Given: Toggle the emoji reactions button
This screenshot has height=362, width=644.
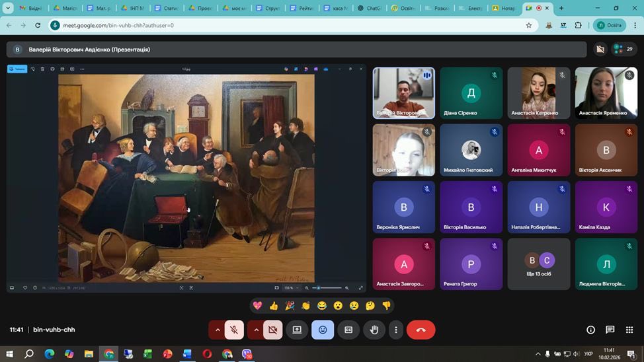Looking at the screenshot, I should coord(323,330).
